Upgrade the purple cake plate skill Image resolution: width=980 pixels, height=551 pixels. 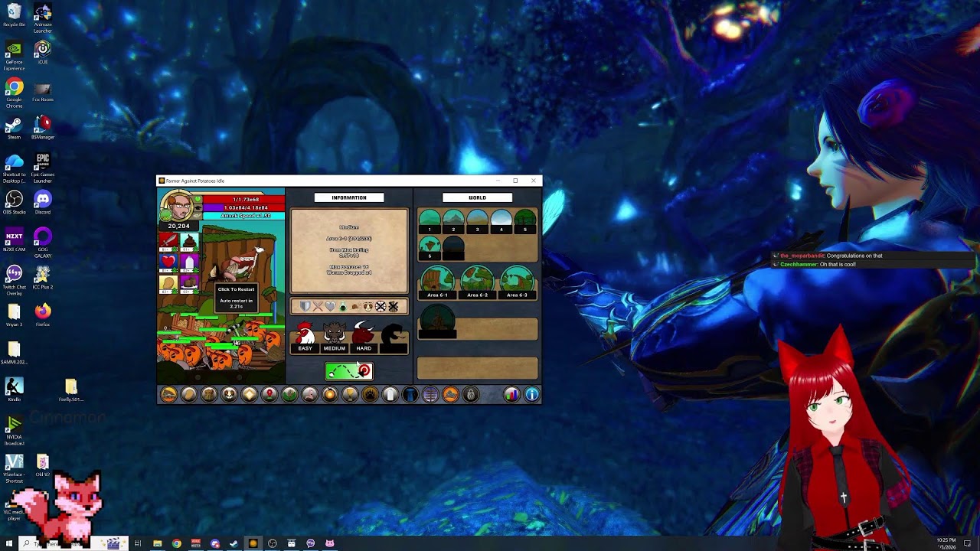pos(188,283)
